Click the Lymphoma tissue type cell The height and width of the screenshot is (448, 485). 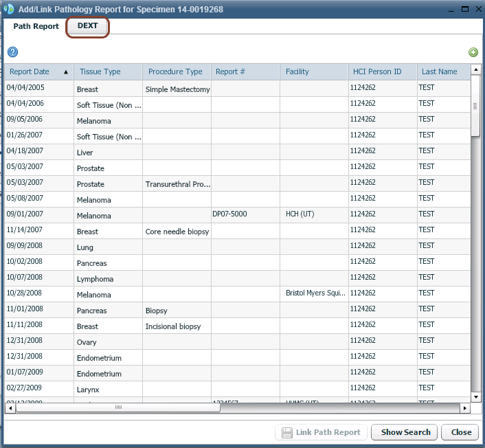(x=108, y=278)
